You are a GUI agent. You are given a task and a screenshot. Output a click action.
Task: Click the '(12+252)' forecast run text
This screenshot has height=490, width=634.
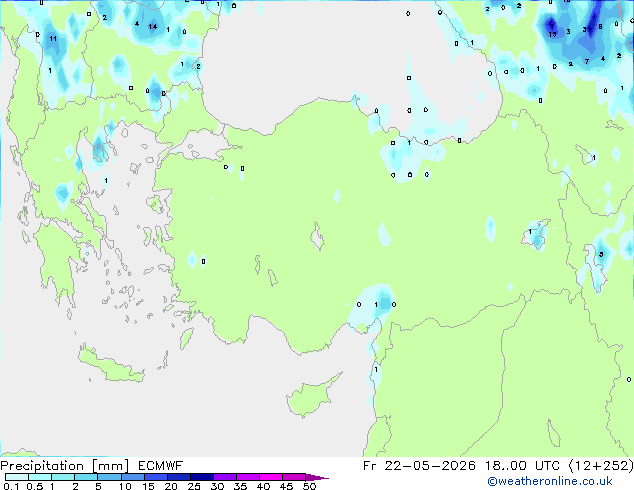pyautogui.click(x=601, y=466)
